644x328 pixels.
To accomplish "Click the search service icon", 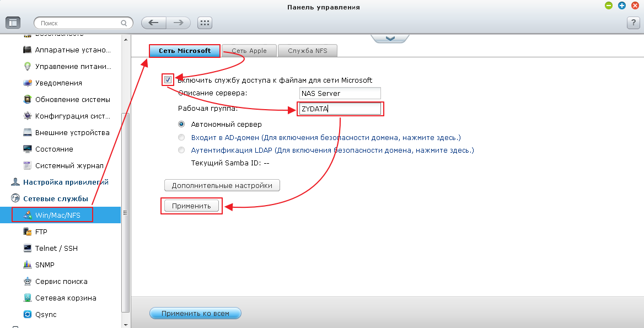I will tap(27, 281).
